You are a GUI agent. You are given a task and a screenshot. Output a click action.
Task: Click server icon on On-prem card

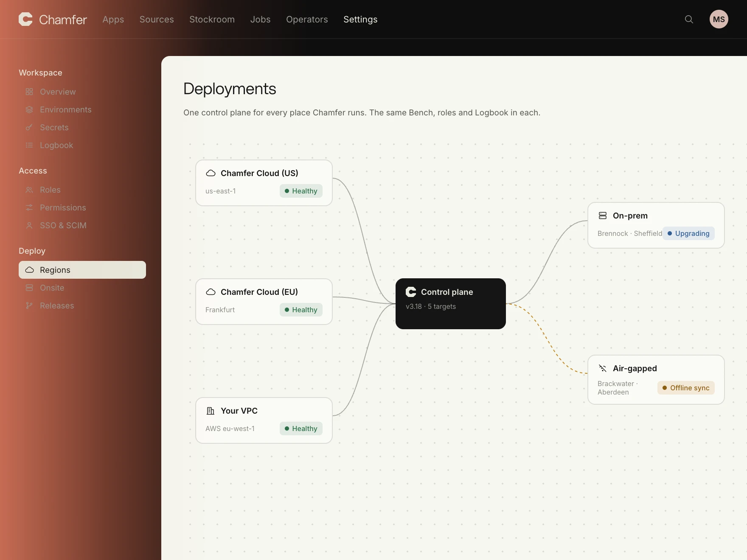(603, 216)
